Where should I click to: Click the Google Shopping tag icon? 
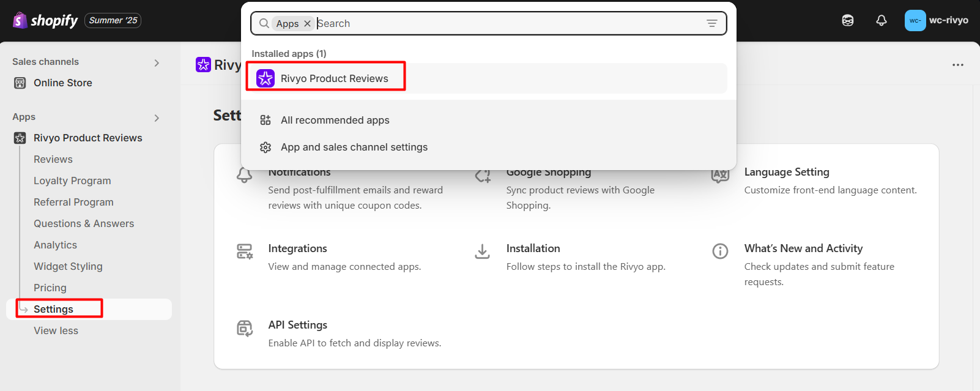[x=483, y=176]
